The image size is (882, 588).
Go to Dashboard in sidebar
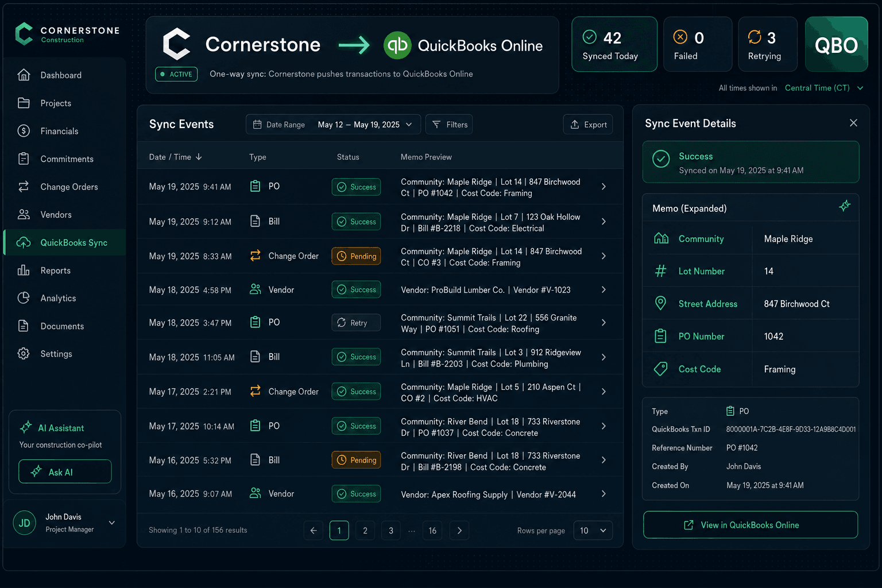[x=64, y=75]
